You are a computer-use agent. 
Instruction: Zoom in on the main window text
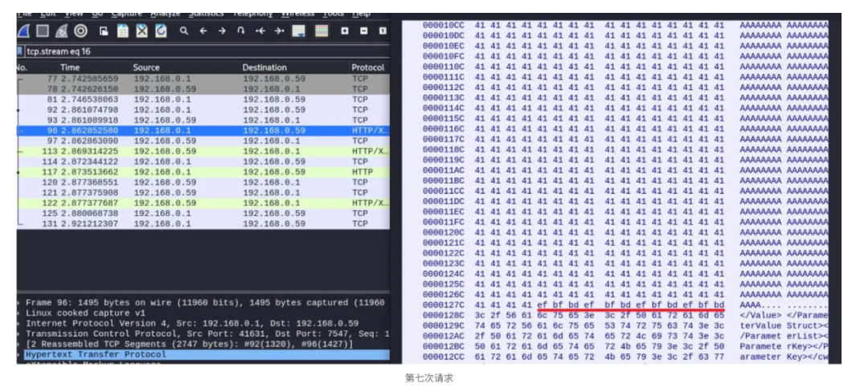click(344, 31)
